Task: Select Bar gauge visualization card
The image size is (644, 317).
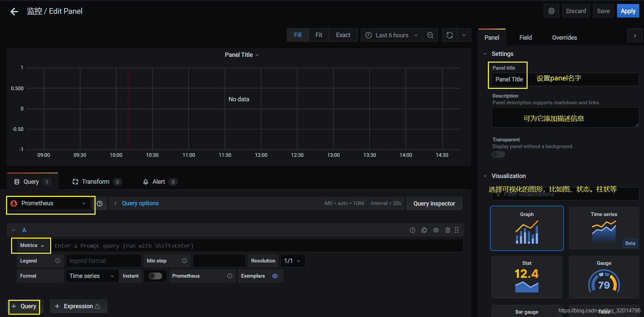Action: (x=527, y=311)
